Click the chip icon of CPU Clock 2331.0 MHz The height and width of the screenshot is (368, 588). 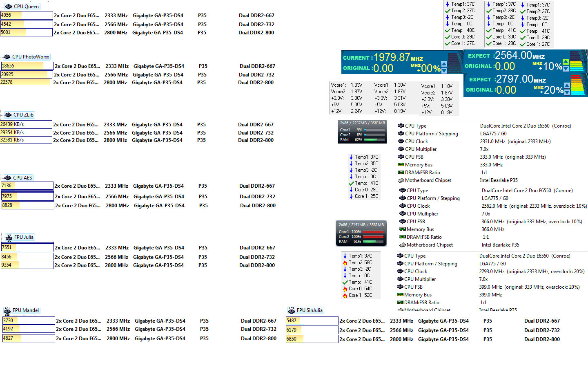pyautogui.click(x=401, y=141)
